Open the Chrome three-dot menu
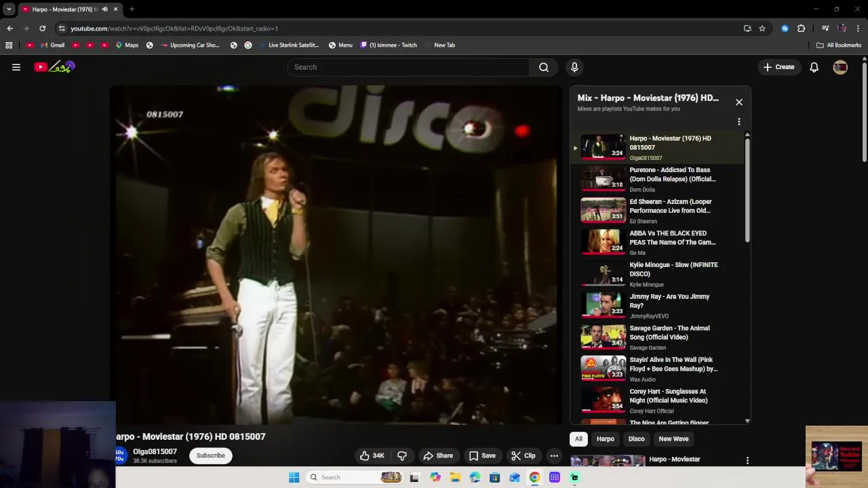This screenshot has width=868, height=488. point(858,28)
